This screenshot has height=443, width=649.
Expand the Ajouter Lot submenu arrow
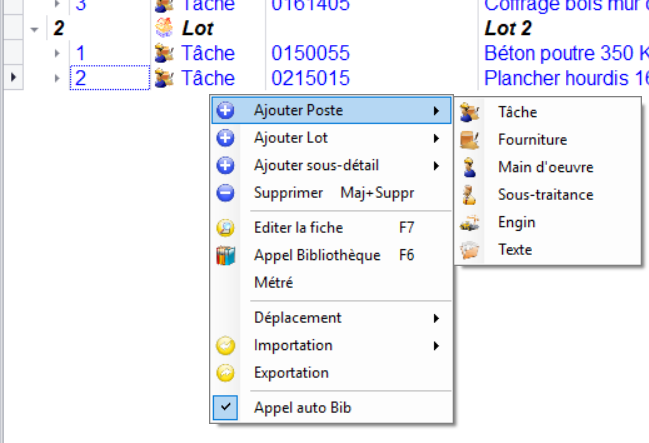point(436,138)
